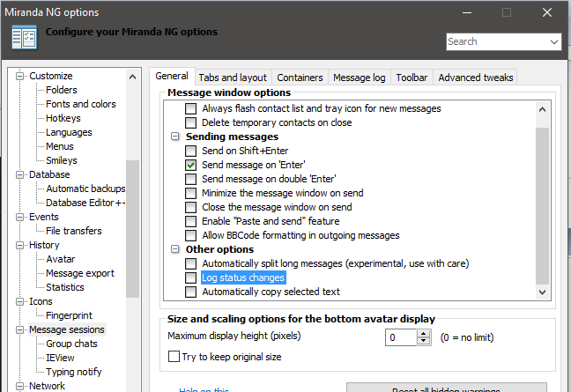Collapse the Other options group

point(175,249)
